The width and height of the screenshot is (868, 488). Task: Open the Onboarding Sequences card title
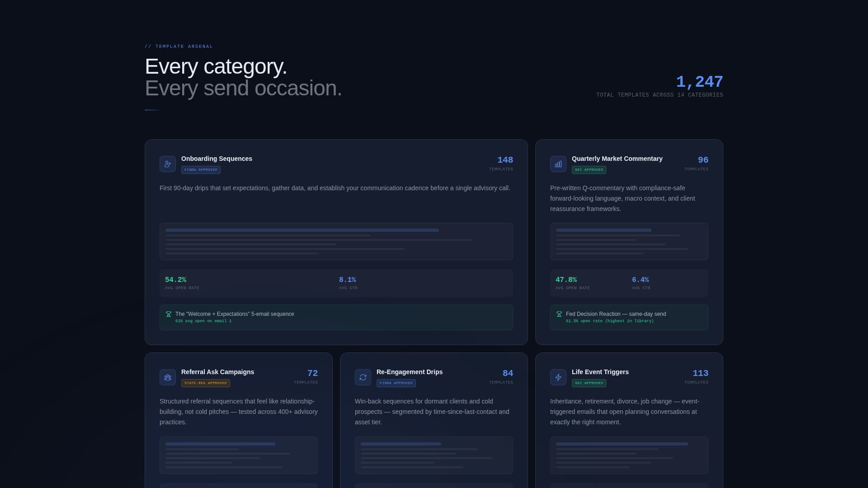(x=217, y=159)
